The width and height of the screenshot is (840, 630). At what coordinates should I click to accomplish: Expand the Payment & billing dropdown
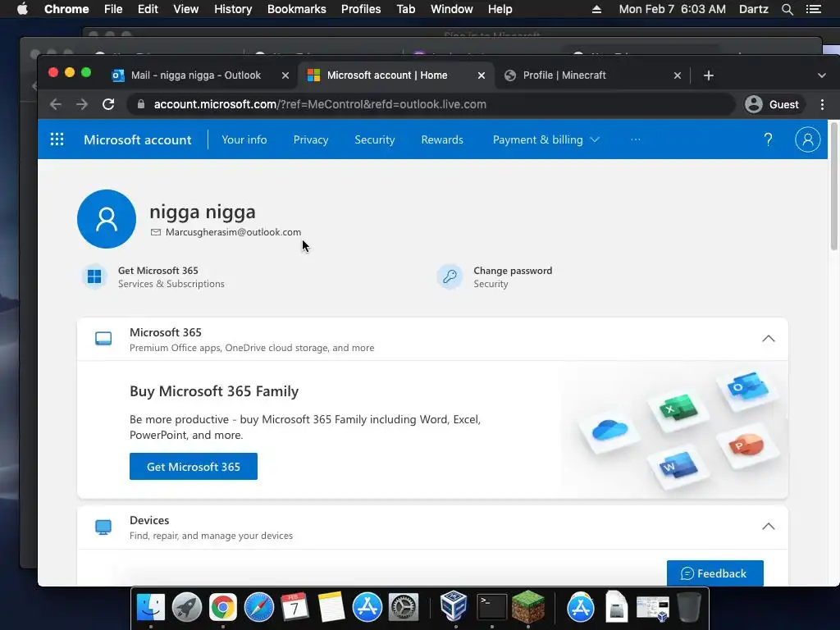point(546,139)
